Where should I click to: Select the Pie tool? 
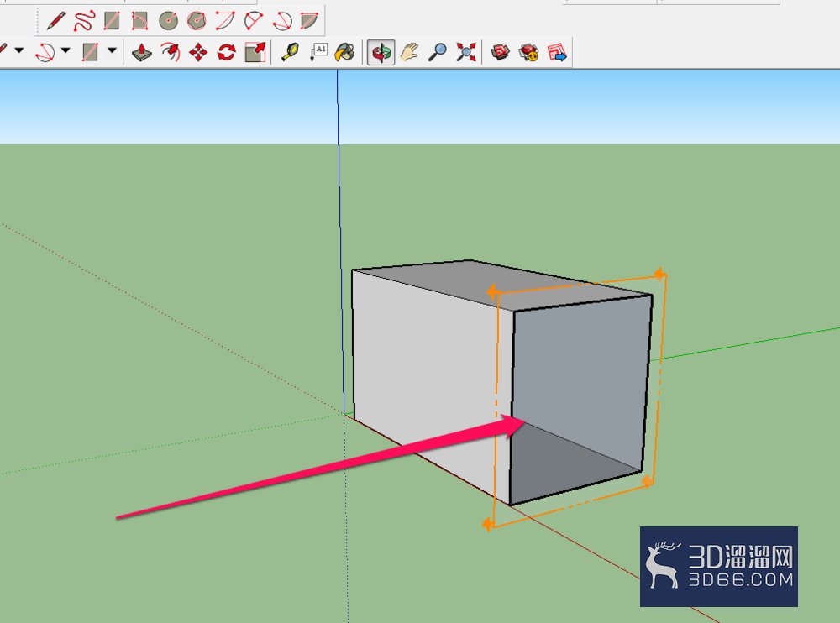(309, 21)
